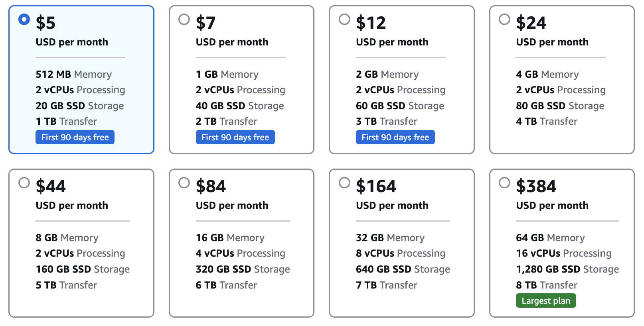This screenshot has width=644, height=326.
Task: Select the $12 USD plan radio button
Action: coord(344,19)
